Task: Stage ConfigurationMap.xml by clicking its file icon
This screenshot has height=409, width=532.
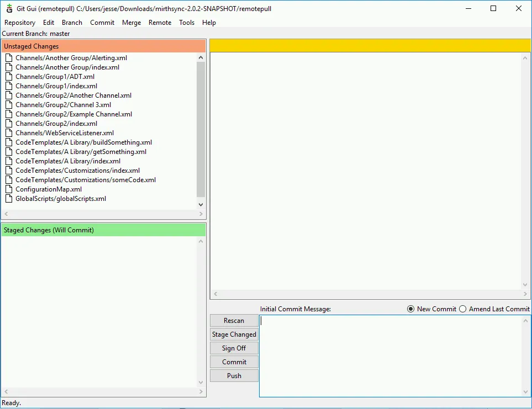Action: coord(9,189)
